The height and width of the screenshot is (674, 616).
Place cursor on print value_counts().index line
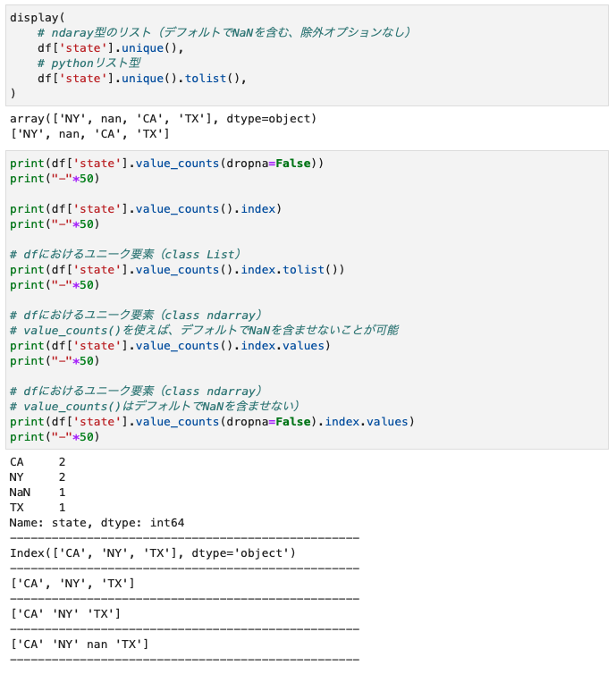(x=145, y=209)
